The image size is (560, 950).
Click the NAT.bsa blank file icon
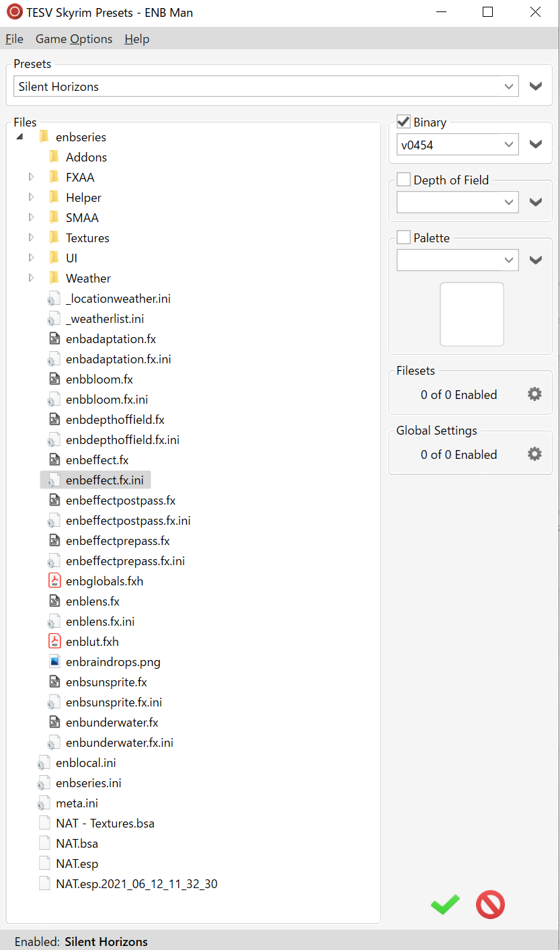[x=44, y=843]
